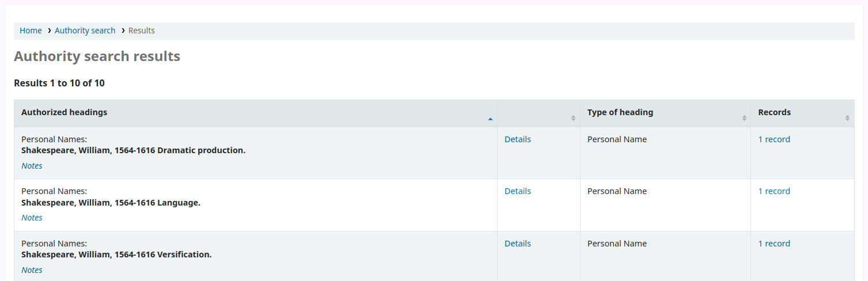Click the Authorized headings column header

click(x=65, y=112)
